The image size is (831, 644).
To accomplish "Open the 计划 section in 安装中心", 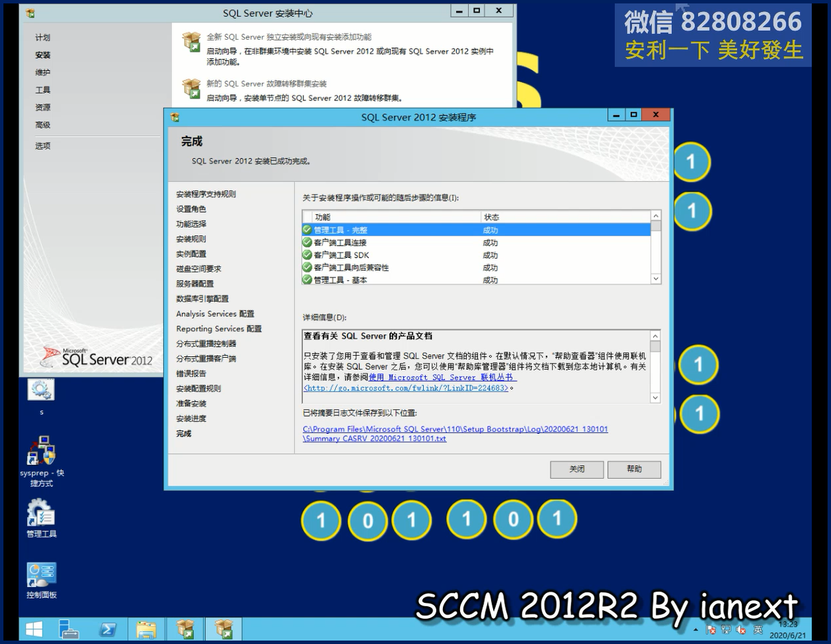I will click(x=43, y=38).
